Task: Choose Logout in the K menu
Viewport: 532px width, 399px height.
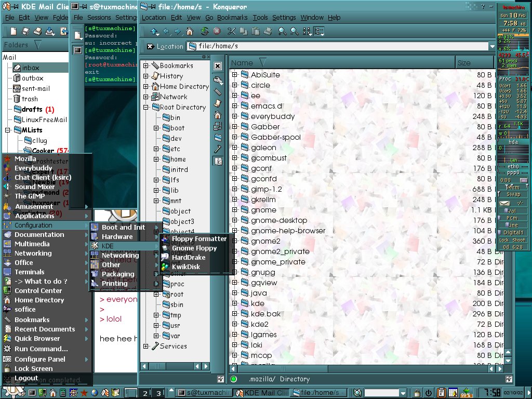Action: 26,378
